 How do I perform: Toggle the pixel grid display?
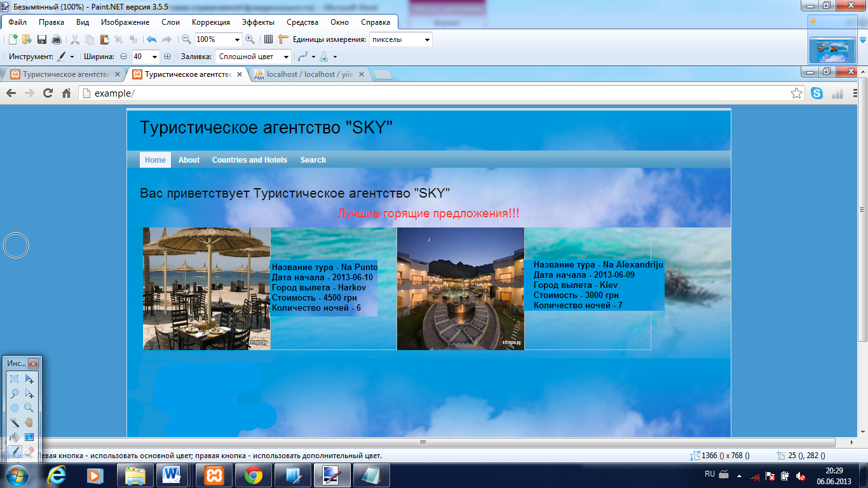coord(268,39)
